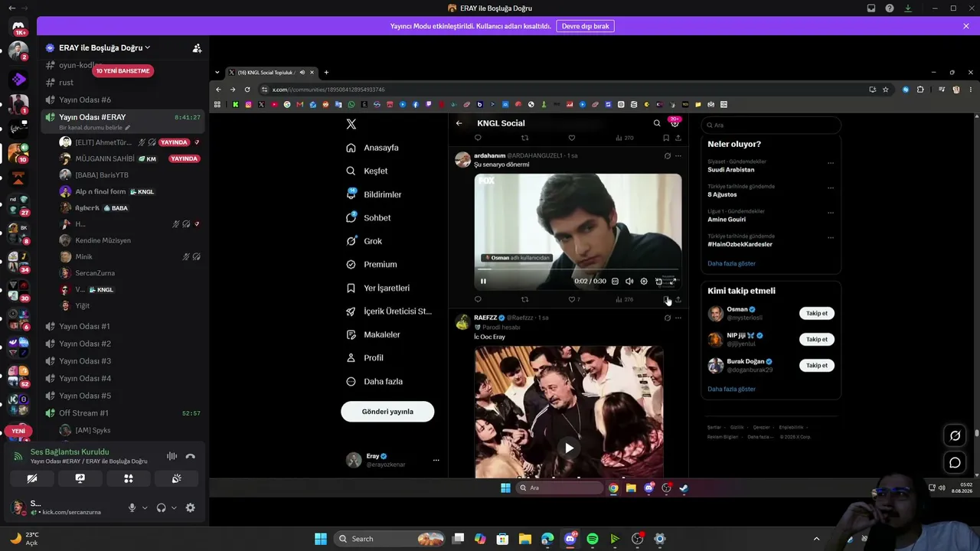Join Off Stream #1 voice channel
Image resolution: width=980 pixels, height=551 pixels.
(122, 413)
